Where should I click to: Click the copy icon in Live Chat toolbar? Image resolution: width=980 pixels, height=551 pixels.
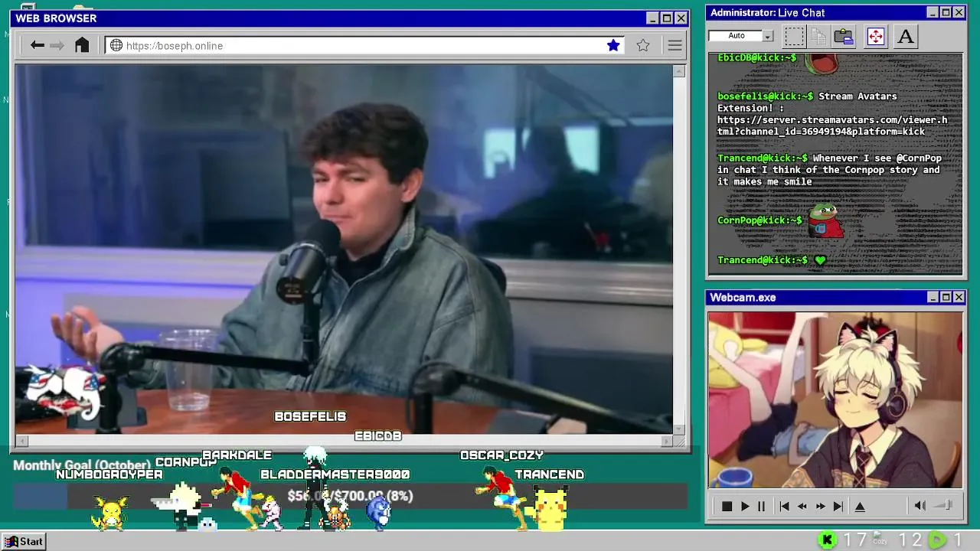pos(818,36)
